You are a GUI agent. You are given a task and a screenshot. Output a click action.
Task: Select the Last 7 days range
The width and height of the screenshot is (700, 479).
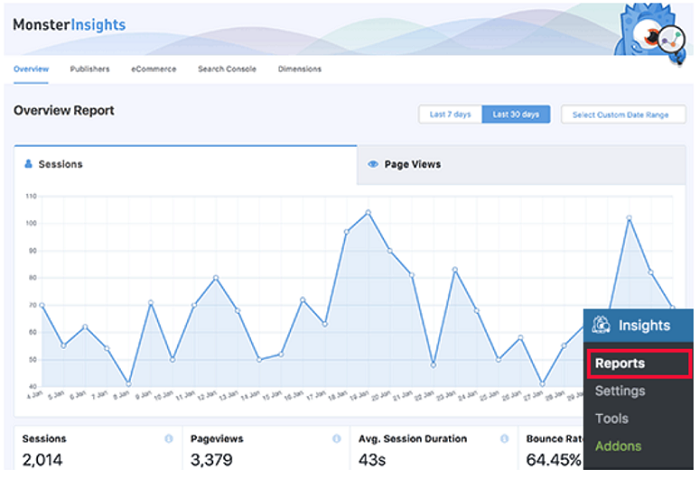(x=450, y=115)
